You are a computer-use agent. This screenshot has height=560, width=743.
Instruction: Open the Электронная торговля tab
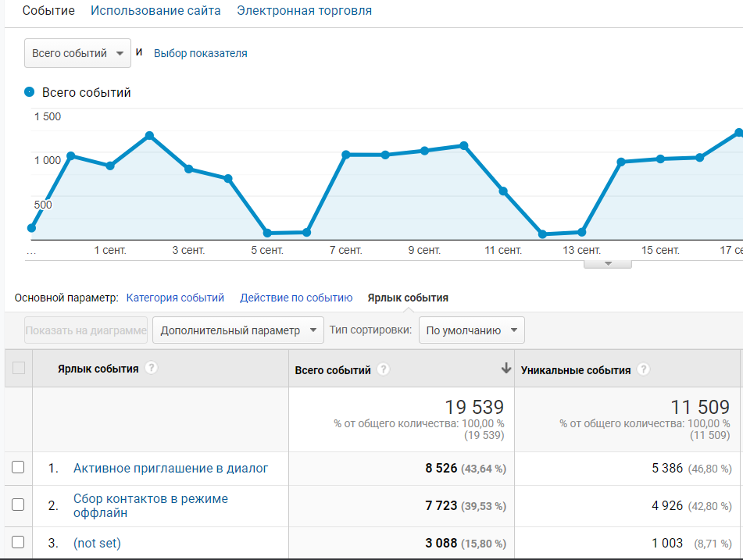304,11
